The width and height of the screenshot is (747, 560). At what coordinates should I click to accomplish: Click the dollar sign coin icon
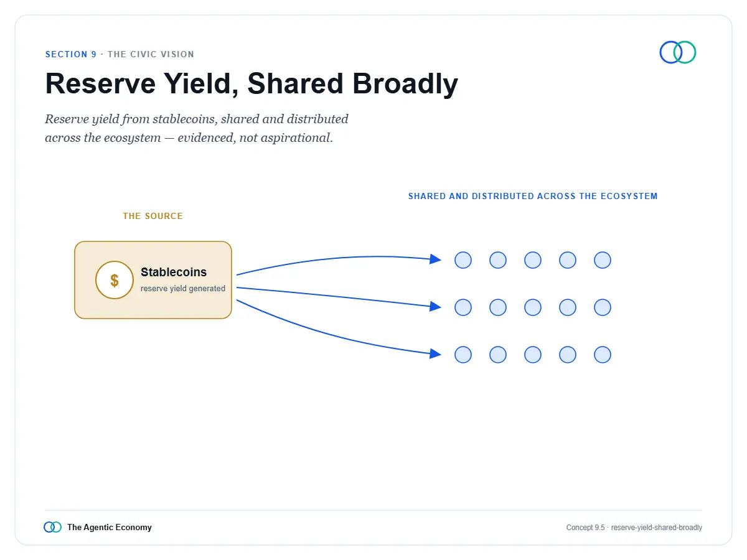point(115,280)
